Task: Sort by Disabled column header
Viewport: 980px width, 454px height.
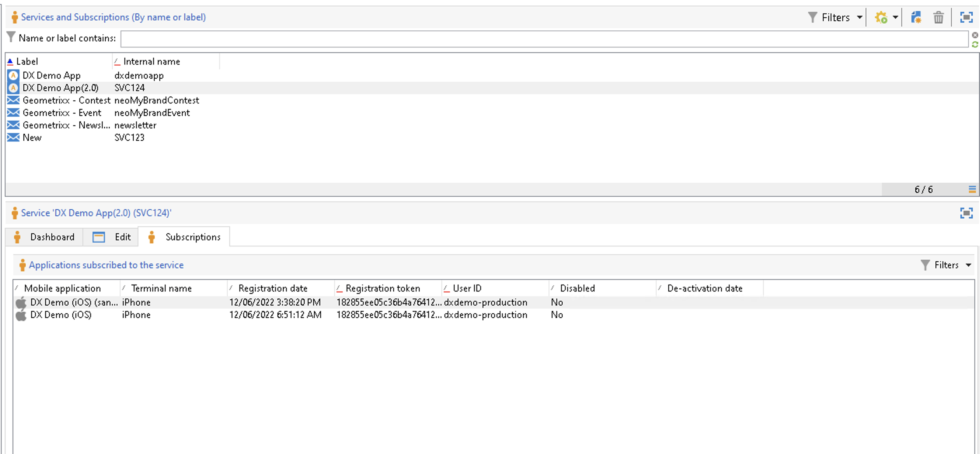Action: pos(603,288)
